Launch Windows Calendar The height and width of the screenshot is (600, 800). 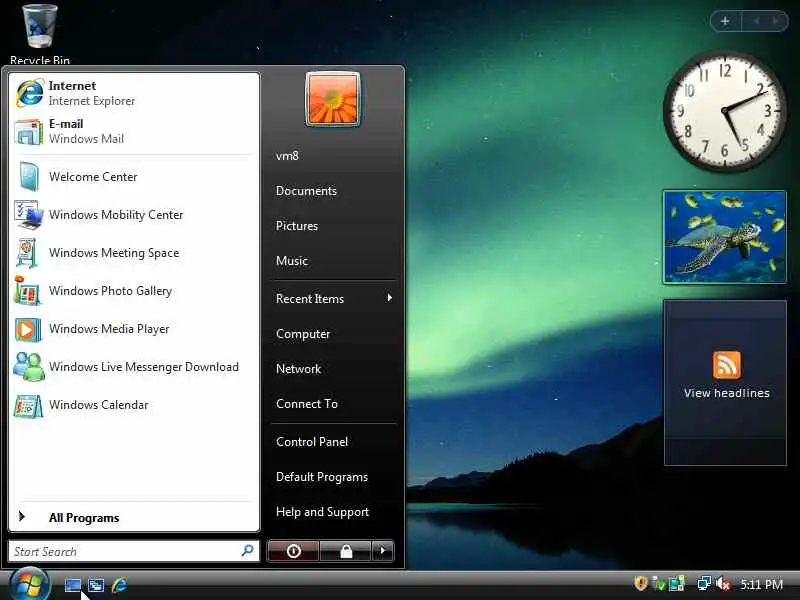134,405
